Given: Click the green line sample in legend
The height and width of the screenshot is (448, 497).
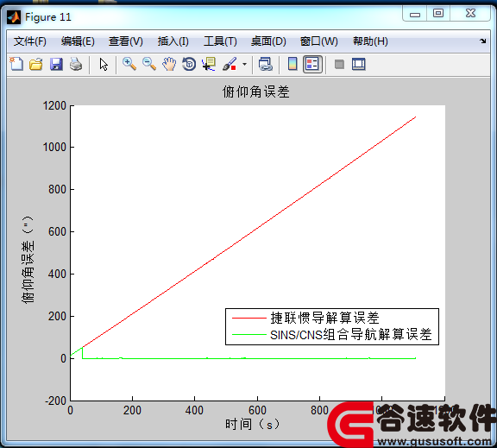Looking at the screenshot, I should coord(248,335).
